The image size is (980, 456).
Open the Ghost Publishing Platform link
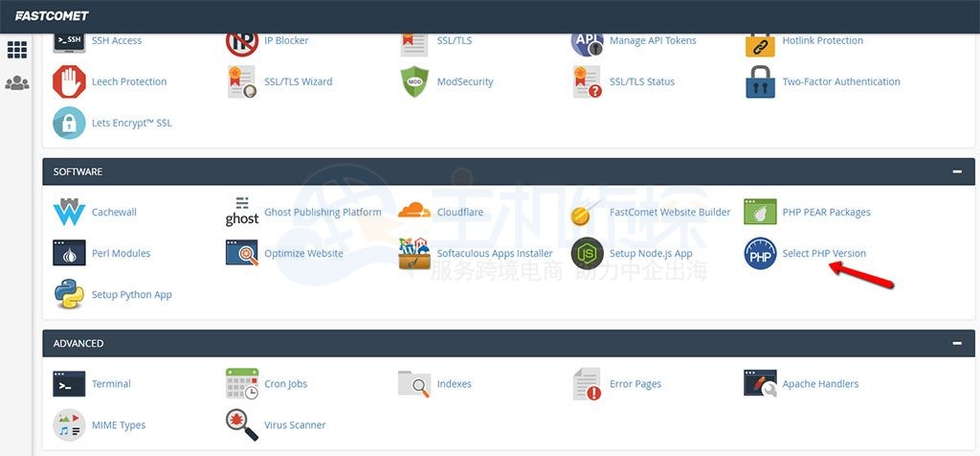(x=323, y=213)
